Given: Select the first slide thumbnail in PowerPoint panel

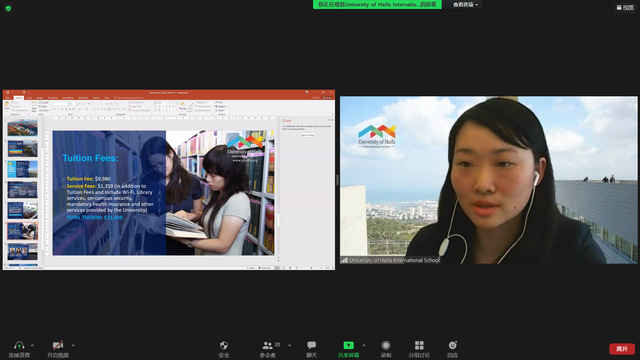Looking at the screenshot, I should [22, 128].
